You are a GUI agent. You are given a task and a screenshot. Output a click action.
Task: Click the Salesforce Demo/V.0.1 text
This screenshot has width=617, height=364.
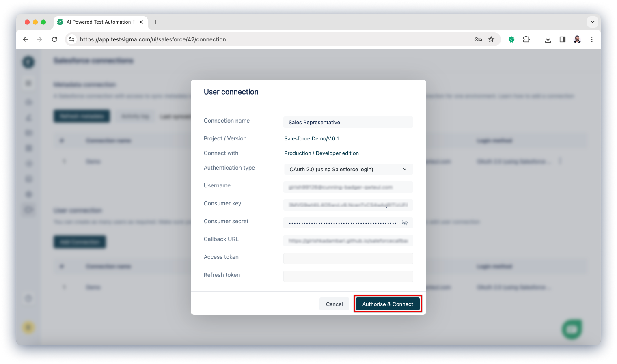coord(311,138)
